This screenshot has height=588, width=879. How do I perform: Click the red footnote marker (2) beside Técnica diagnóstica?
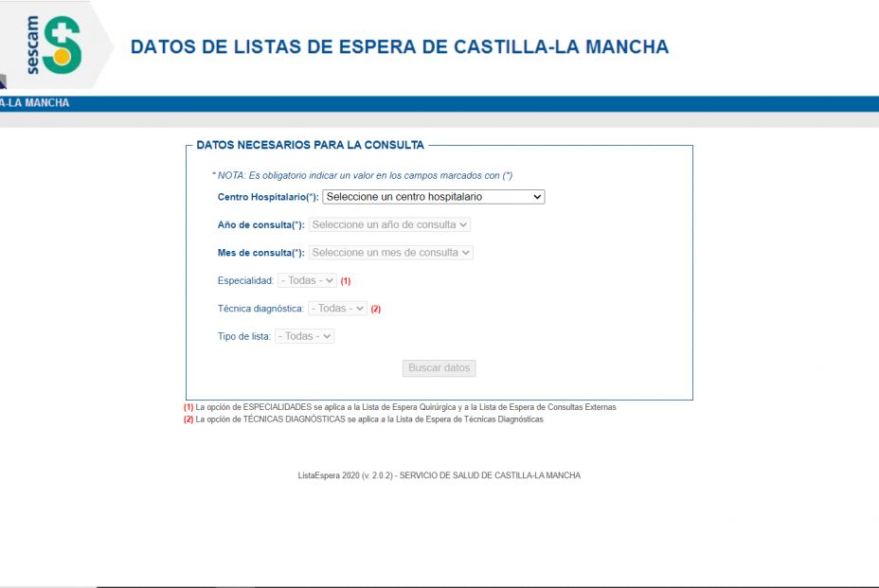[374, 308]
